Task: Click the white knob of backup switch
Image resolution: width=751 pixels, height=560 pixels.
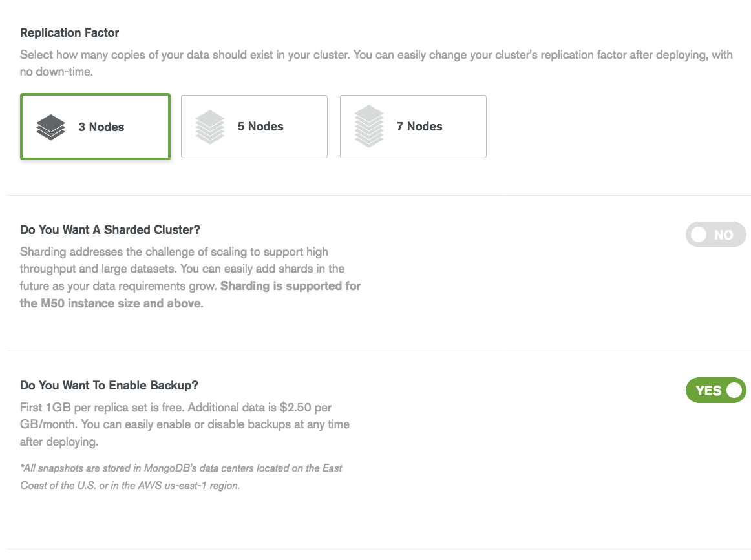Action: pyautogui.click(x=734, y=390)
